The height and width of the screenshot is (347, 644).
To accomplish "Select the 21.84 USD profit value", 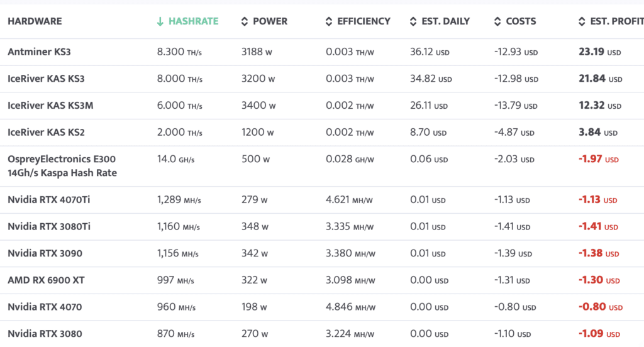I will tap(601, 79).
